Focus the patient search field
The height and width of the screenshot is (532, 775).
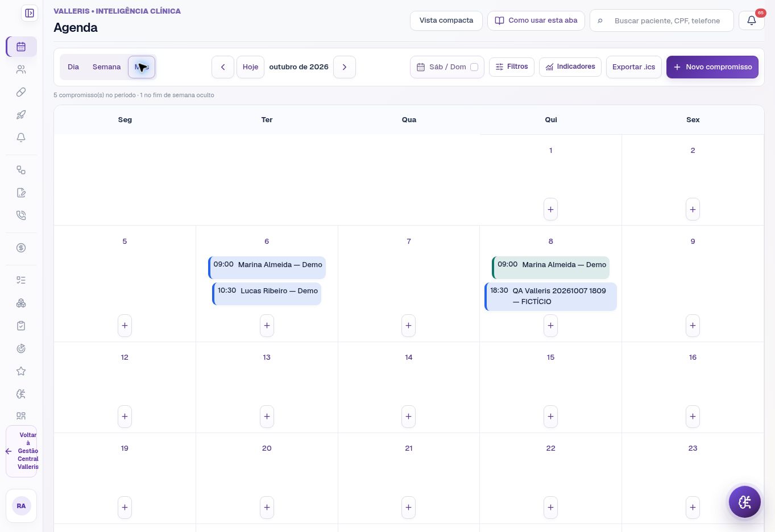pyautogui.click(x=662, y=20)
